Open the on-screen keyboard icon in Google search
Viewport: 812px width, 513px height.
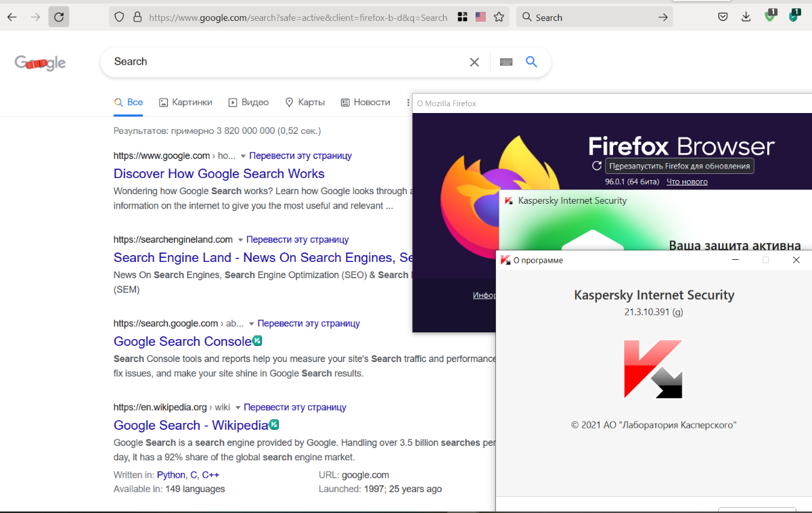(x=506, y=62)
